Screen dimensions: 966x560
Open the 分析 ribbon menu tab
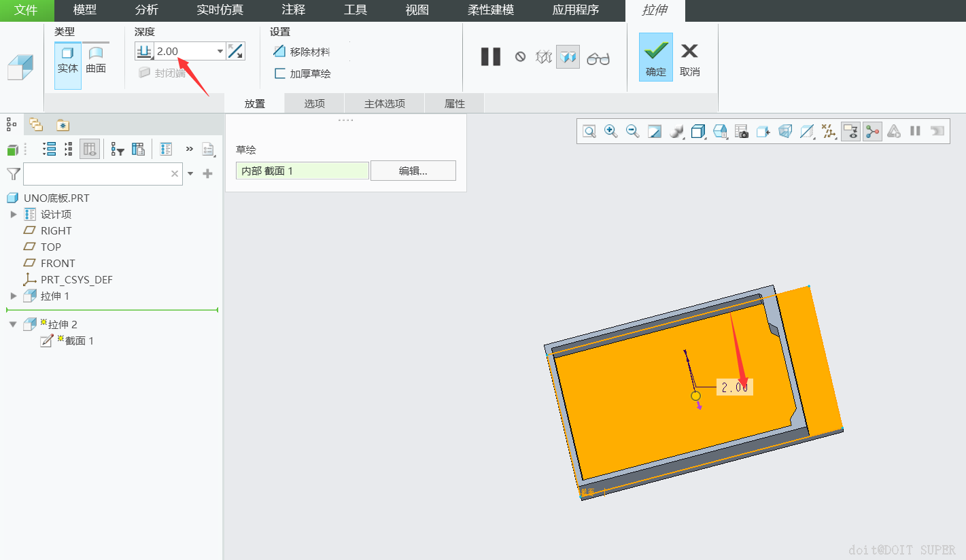click(x=146, y=10)
